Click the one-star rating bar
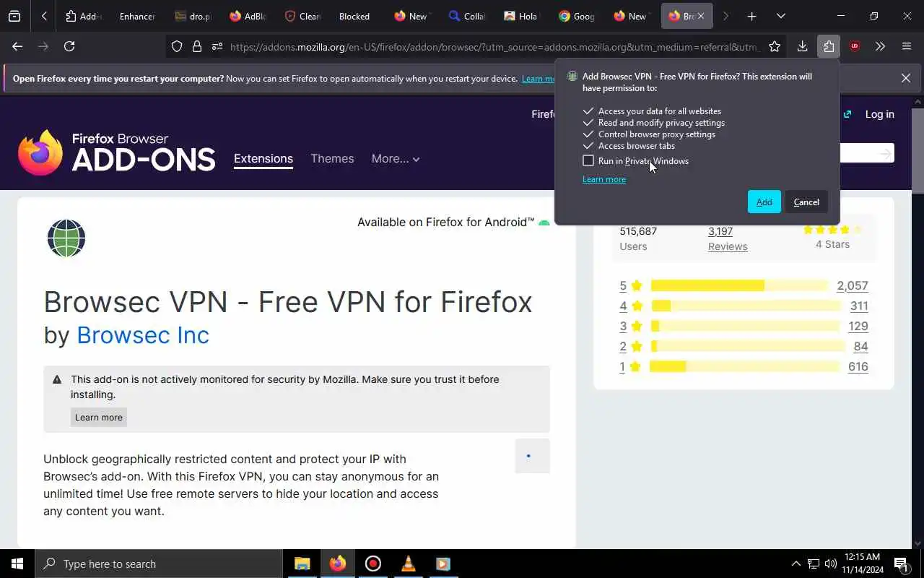 [x=745, y=366]
